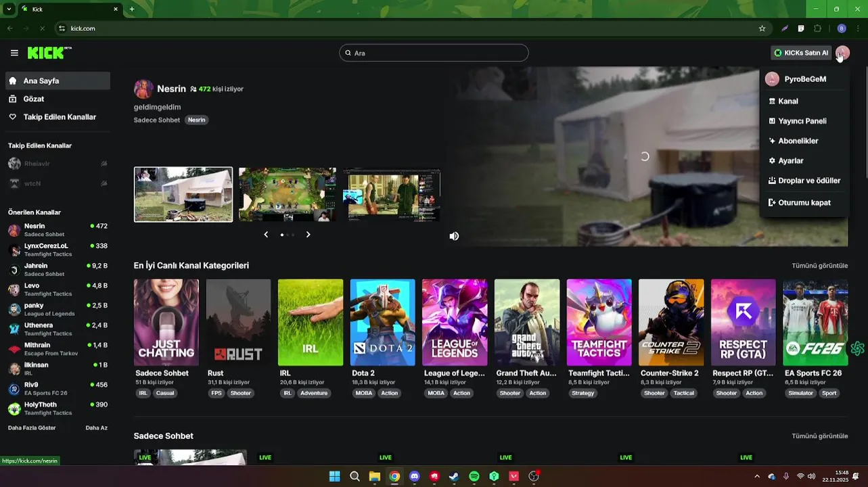The image size is (868, 487).
Task: Open Teamfight Tactics category card
Action: [x=599, y=323]
